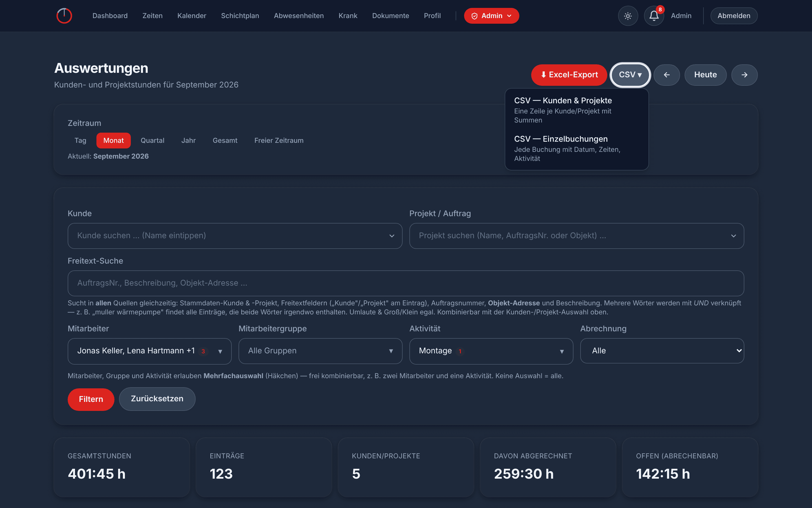This screenshot has height=508, width=812.
Task: Go to the Zeiten page
Action: pos(152,16)
